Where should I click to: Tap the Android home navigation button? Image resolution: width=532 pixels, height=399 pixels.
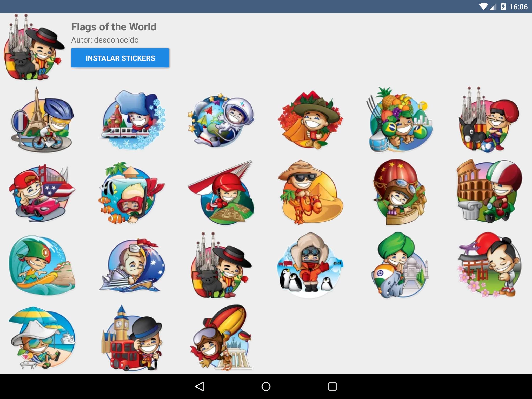[x=266, y=387]
